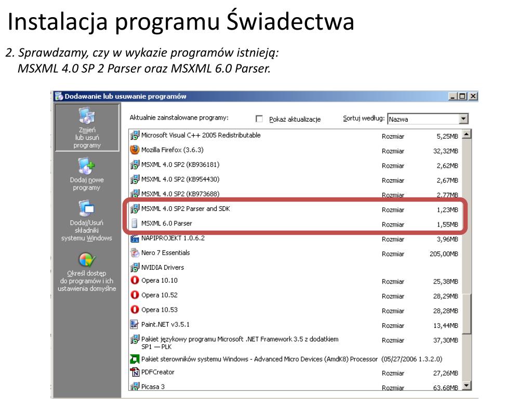The image size is (532, 399).
Task: Click the NAPIPROJEKT 1.0.6.2 icon
Action: coord(135,238)
